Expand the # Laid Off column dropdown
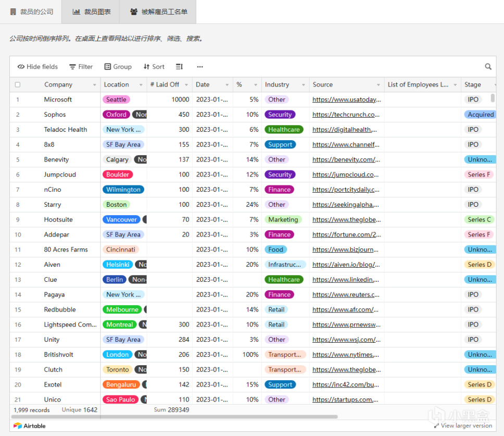The image size is (504, 436). pos(186,85)
